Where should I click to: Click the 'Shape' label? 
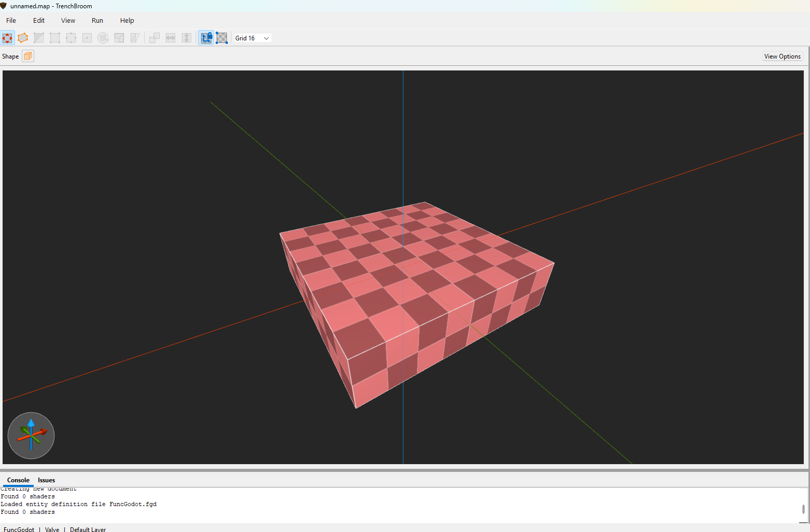(10, 56)
